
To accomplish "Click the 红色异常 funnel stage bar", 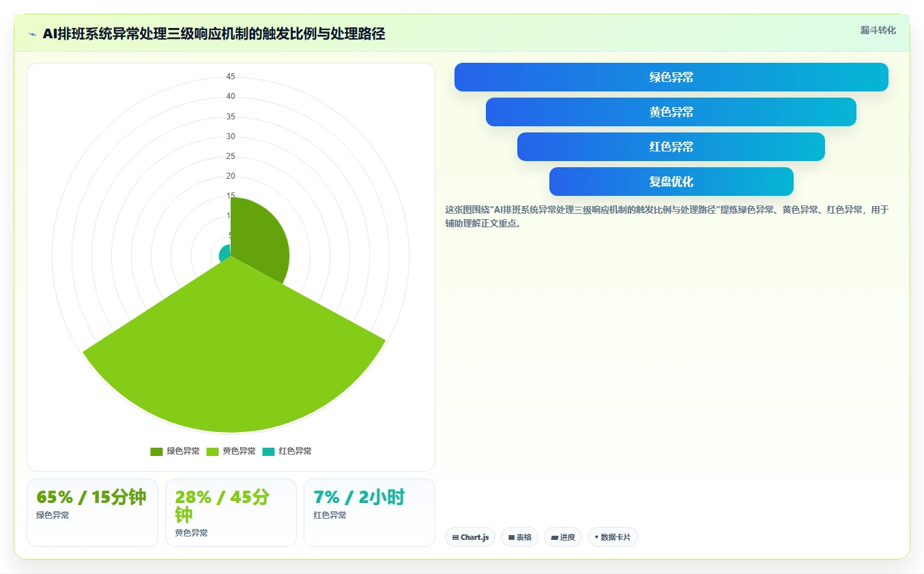I will (x=671, y=147).
